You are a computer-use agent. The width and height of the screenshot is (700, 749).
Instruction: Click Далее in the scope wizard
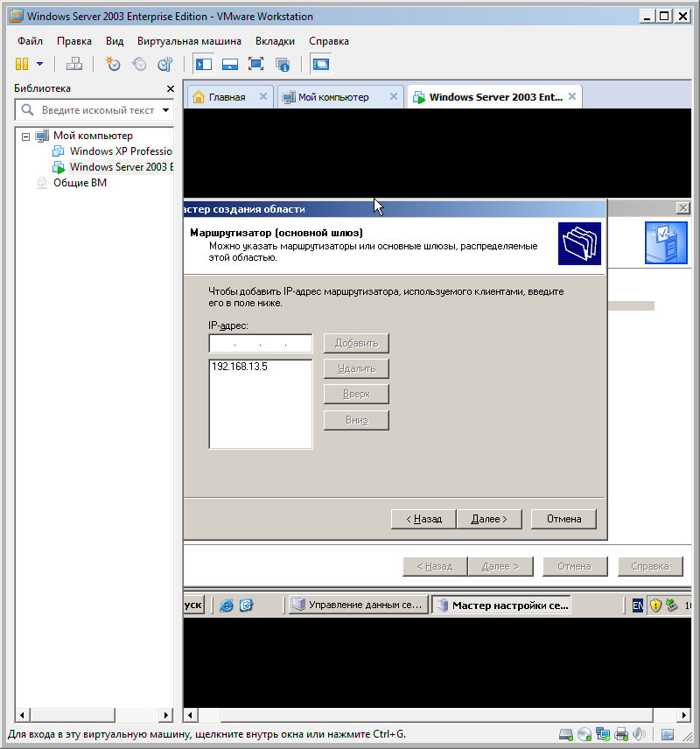click(489, 519)
